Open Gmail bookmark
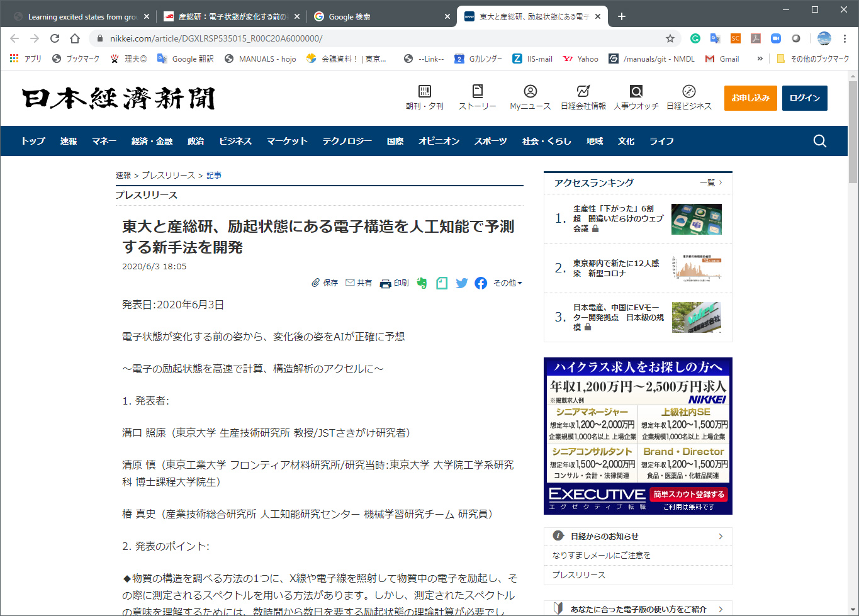This screenshot has width=859, height=616. (722, 59)
